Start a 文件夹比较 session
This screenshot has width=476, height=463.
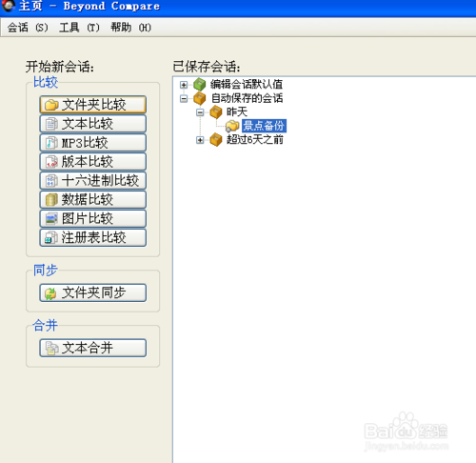[93, 105]
